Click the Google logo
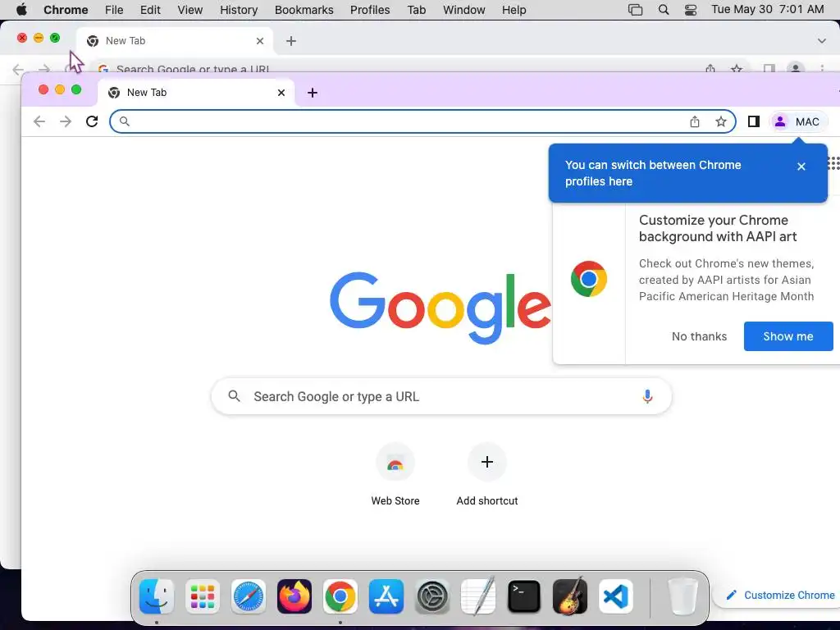Viewport: 840px width, 630px height. pos(441,307)
